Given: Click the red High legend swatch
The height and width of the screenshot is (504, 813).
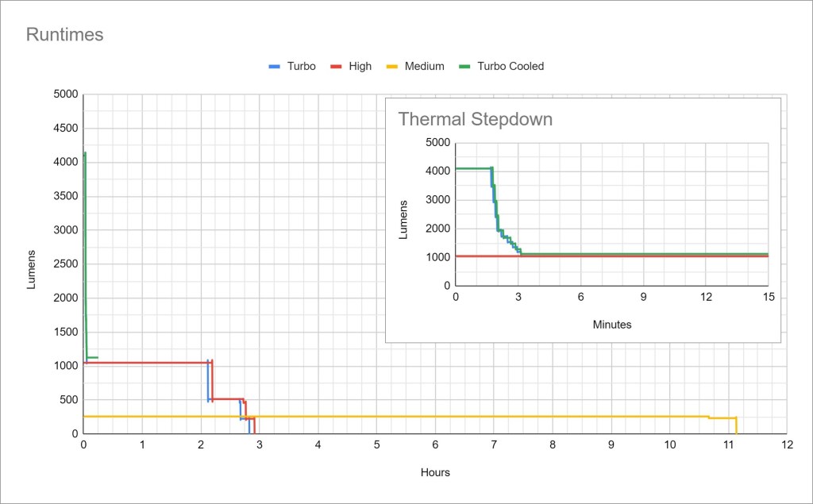Looking at the screenshot, I should 336,67.
